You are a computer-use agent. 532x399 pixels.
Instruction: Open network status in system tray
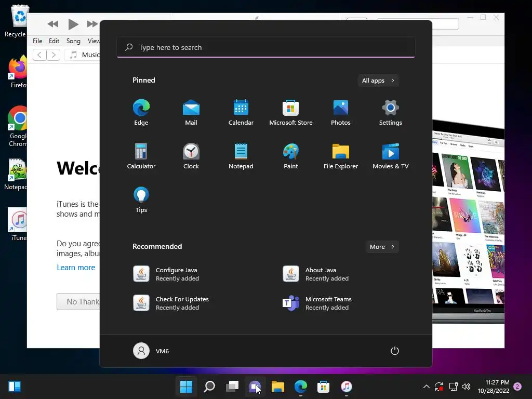[453, 387]
